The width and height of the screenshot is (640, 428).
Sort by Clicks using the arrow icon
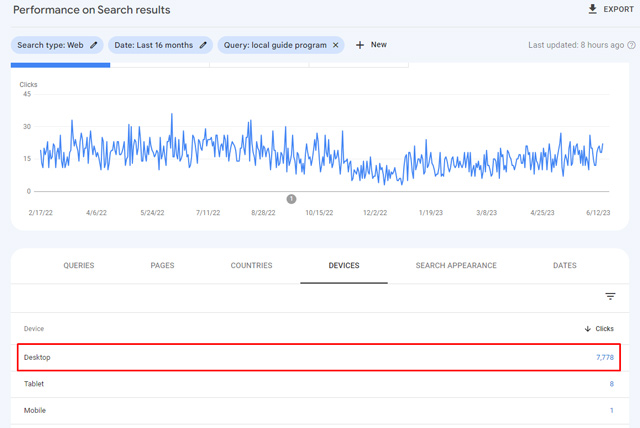(586, 329)
